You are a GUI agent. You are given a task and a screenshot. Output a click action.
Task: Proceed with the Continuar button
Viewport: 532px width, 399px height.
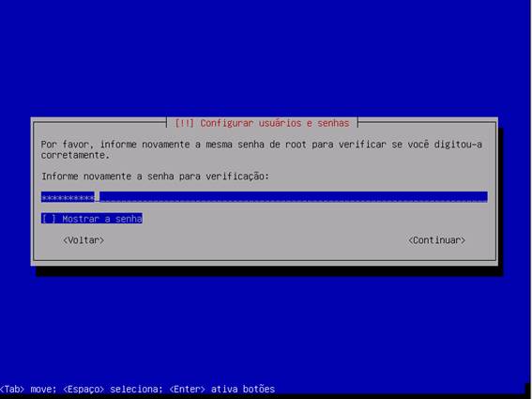click(436, 240)
